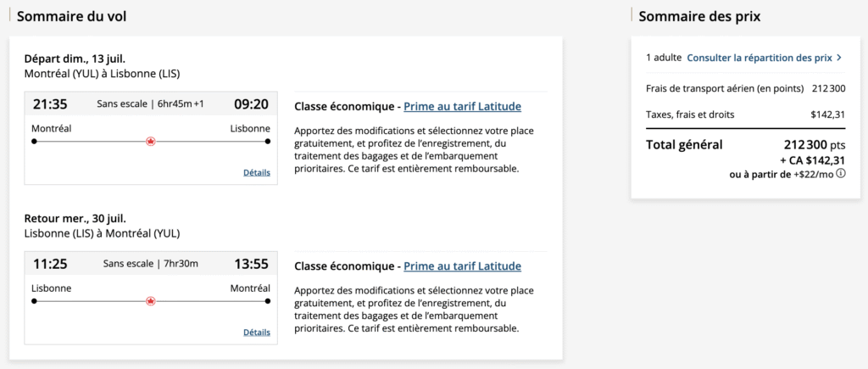Click the Taxes, frais et droits amount $142,31
The height and width of the screenshot is (369, 868).
[827, 115]
